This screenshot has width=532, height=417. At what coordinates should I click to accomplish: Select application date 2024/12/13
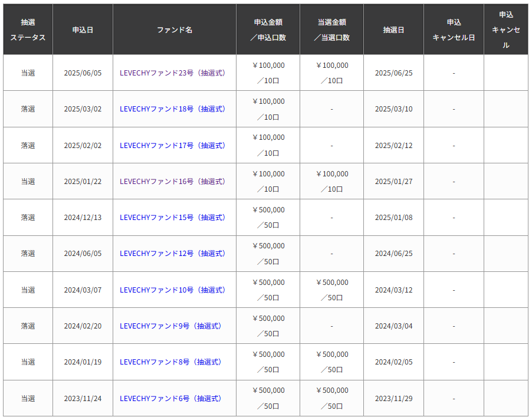click(83, 217)
